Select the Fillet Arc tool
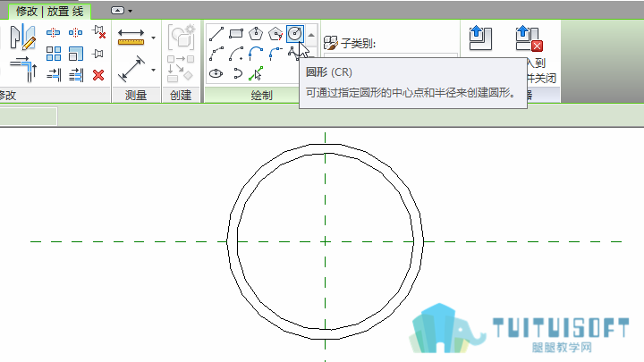The height and width of the screenshot is (362, 644). point(275,54)
